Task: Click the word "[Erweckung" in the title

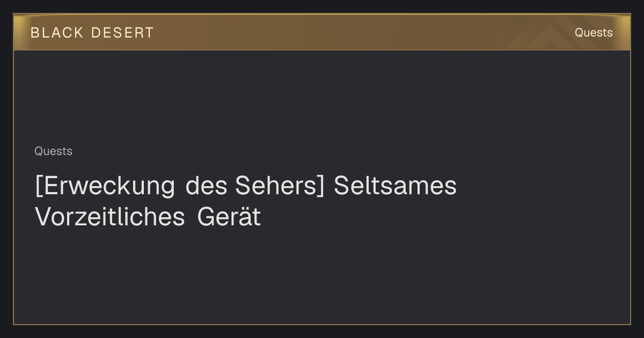Action: (x=105, y=186)
